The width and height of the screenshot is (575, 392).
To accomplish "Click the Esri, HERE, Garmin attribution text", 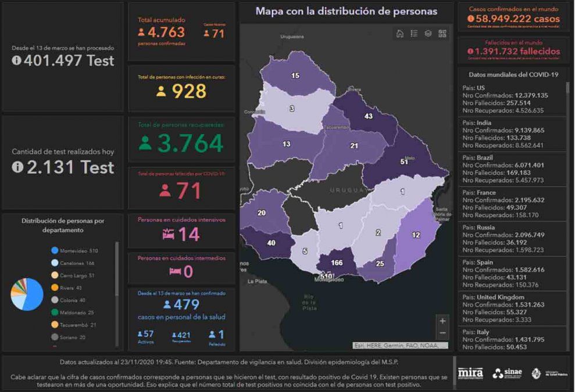I will [x=401, y=346].
